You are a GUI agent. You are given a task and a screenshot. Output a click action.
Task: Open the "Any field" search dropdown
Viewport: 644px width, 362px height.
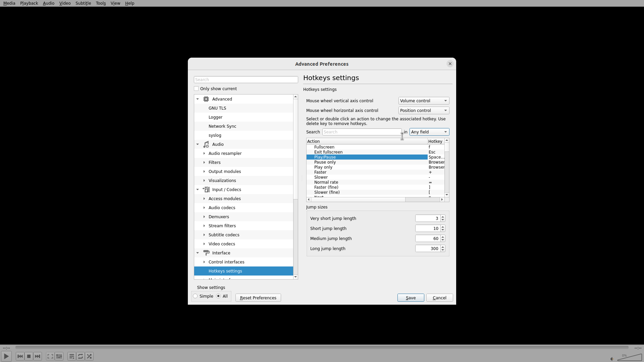429,132
